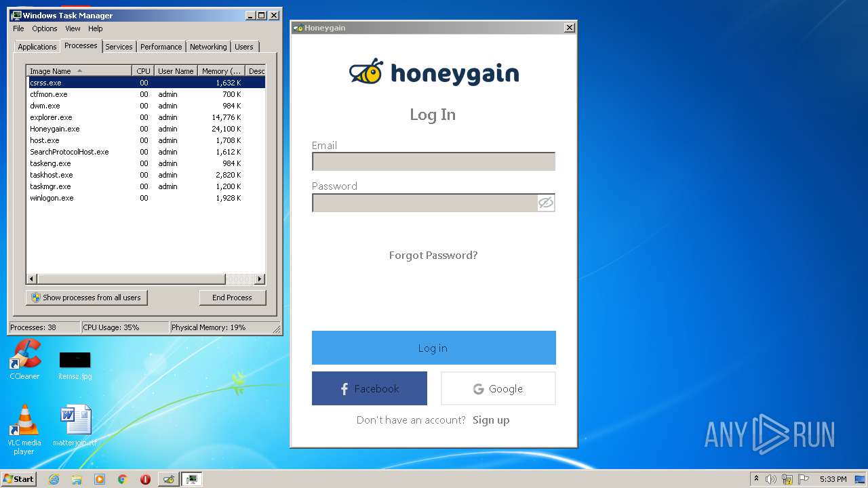Open the network tray icon
868x488 pixels.
tap(787, 479)
